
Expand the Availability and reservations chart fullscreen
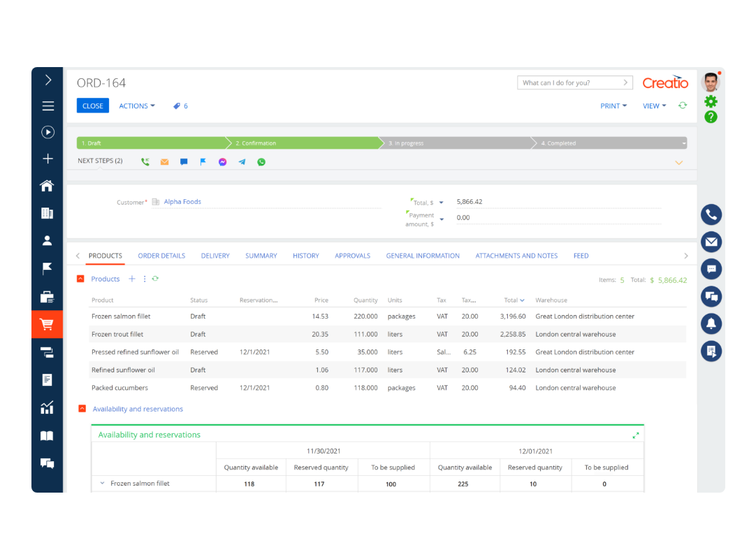(636, 435)
